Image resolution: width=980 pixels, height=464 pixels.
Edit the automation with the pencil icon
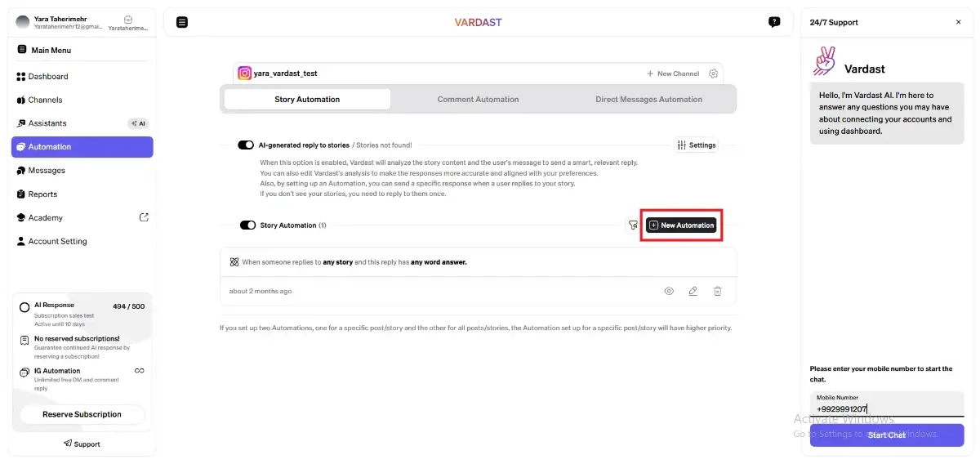pos(693,291)
